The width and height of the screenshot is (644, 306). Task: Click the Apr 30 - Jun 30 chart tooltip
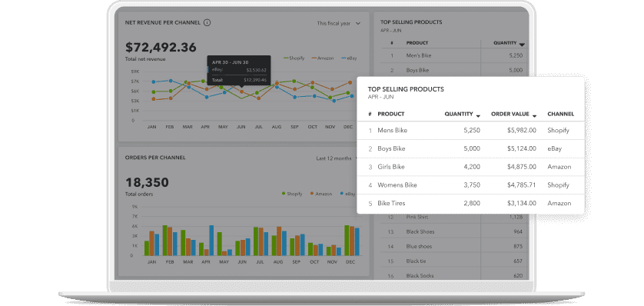click(239, 70)
